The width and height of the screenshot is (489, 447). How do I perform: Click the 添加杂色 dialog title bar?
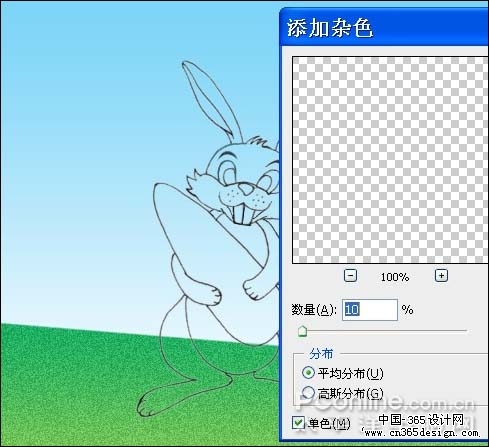tap(384, 27)
